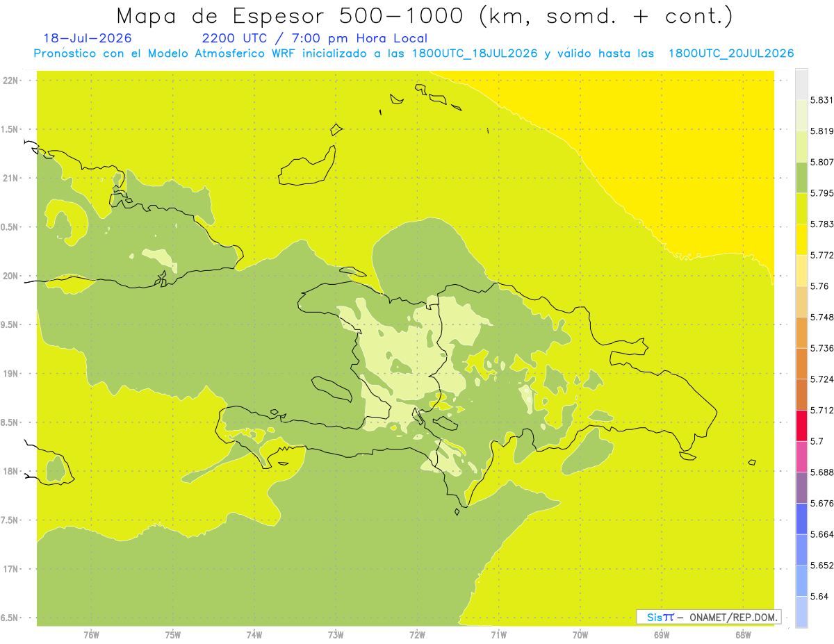The width and height of the screenshot is (834, 644).
Task: Click the "6.5N" latitude axis label
Action: point(10,618)
